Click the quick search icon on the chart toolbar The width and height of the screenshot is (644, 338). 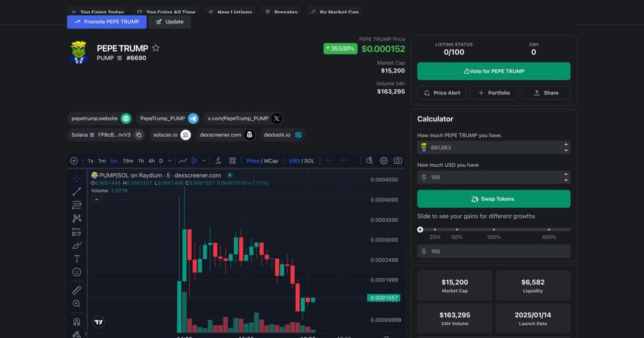[370, 161]
